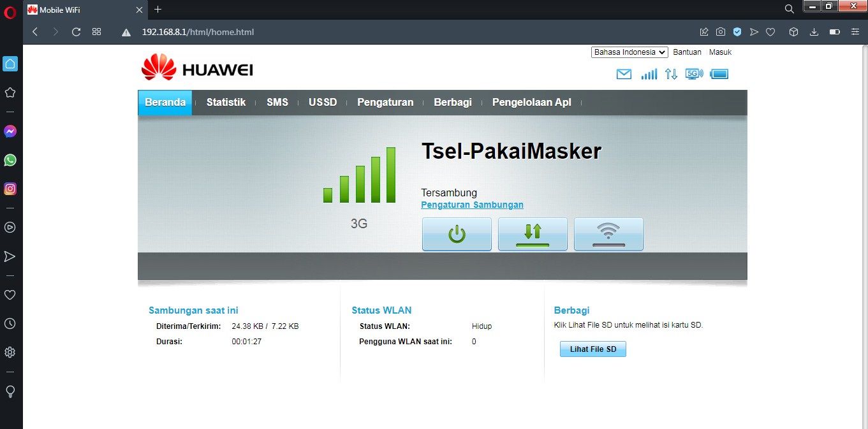Open the browser Downloads icon

814,31
